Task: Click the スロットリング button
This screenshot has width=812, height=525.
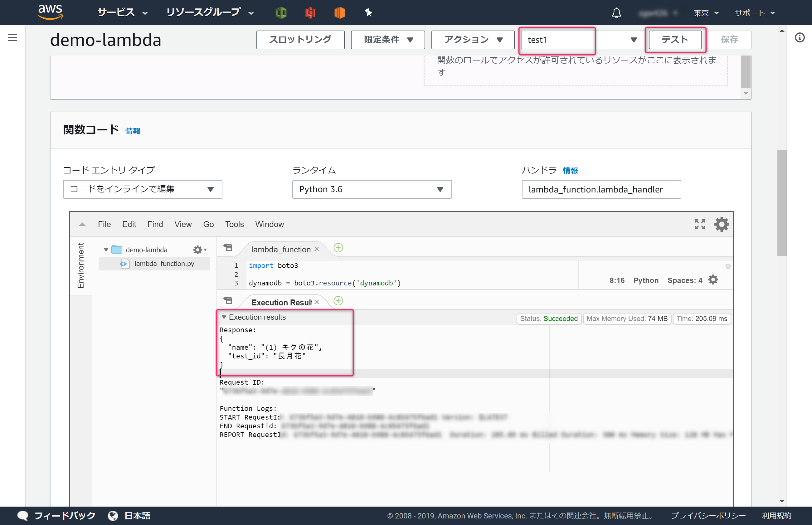Action: [x=300, y=40]
